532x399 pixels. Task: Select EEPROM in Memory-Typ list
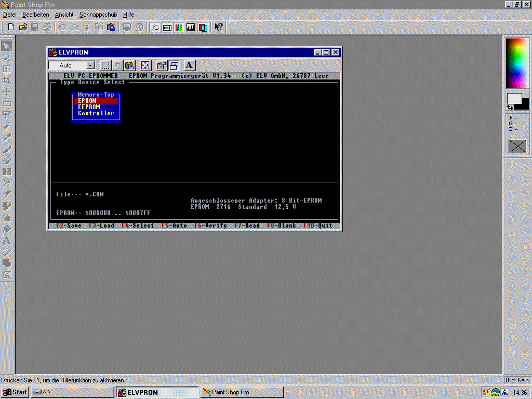coord(96,107)
